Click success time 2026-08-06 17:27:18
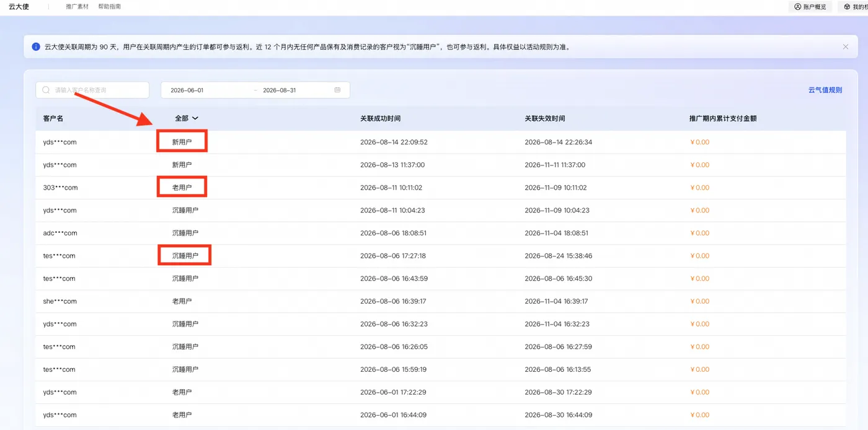Screen dimensions: 868x430 click(x=393, y=256)
